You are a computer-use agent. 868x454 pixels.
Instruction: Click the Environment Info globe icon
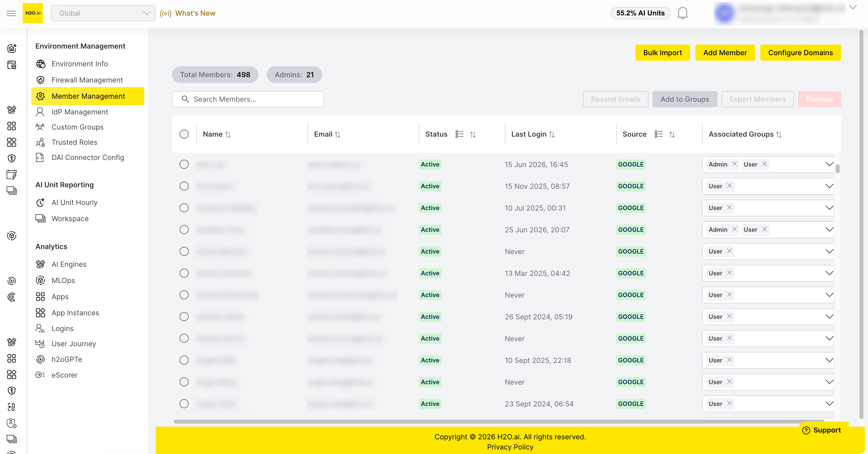(40, 64)
